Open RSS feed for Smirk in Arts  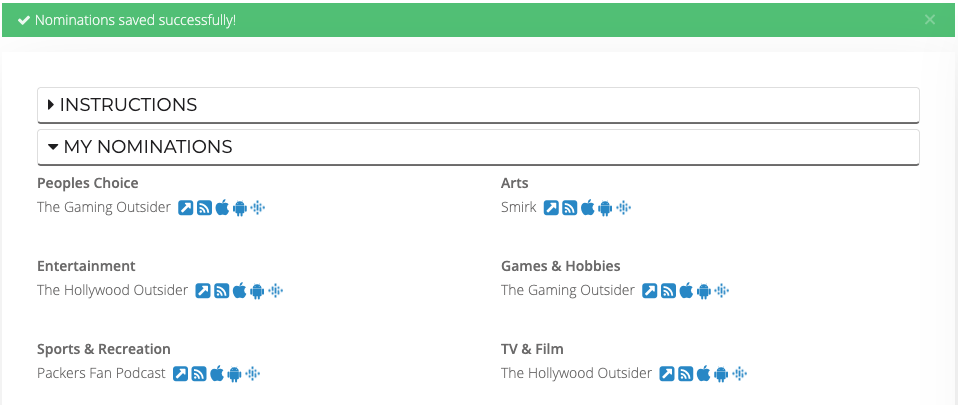[569, 208]
